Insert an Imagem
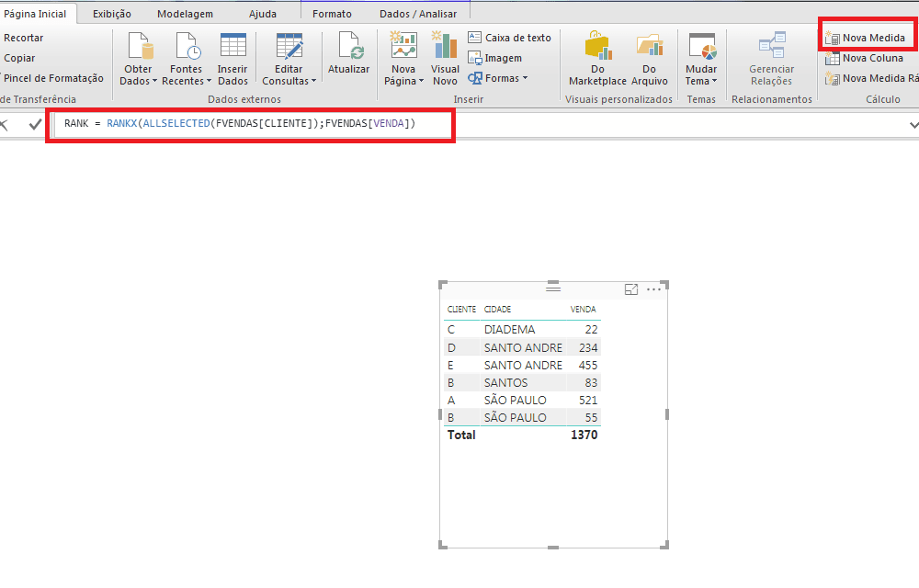The image size is (919, 588). [x=495, y=58]
